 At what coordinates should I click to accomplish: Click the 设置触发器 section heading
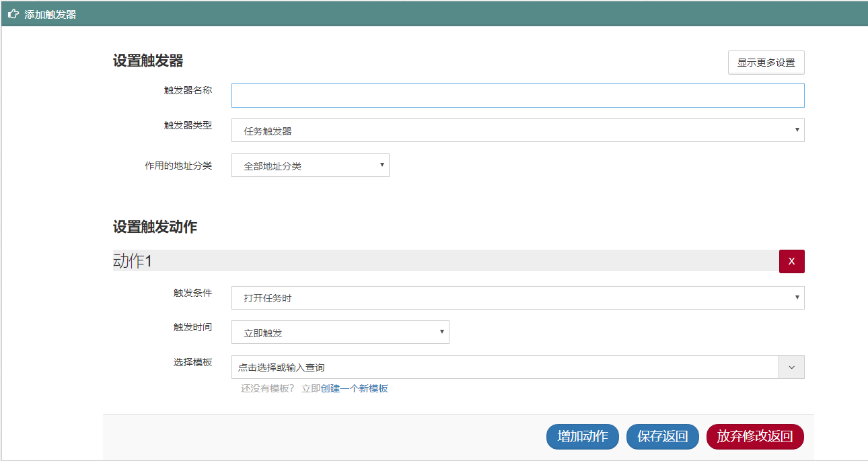148,61
